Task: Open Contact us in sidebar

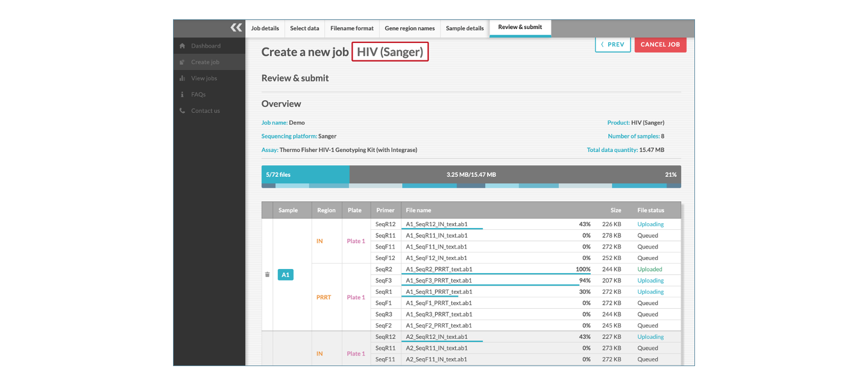Action: [x=209, y=111]
